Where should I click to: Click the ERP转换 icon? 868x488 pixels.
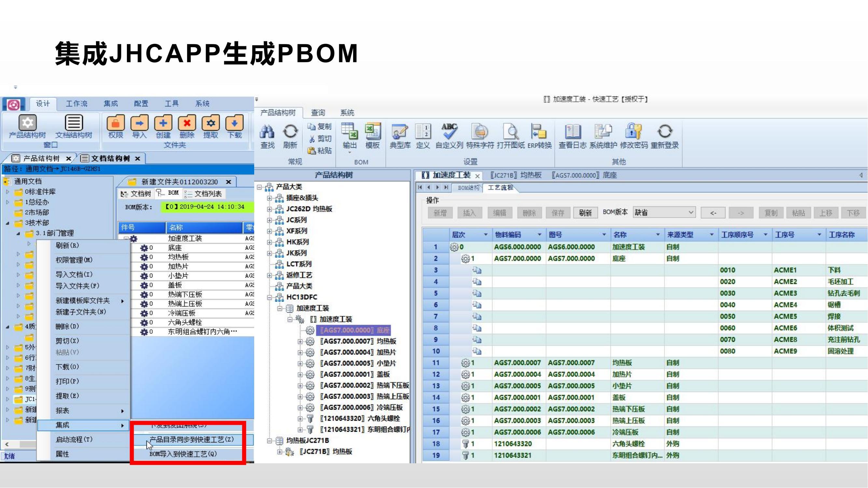(540, 136)
